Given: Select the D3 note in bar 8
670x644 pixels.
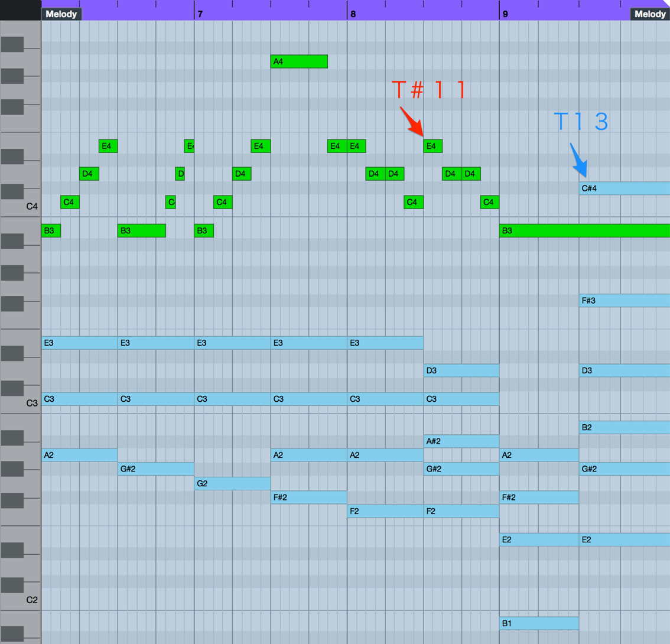Looking at the screenshot, I should click(461, 370).
